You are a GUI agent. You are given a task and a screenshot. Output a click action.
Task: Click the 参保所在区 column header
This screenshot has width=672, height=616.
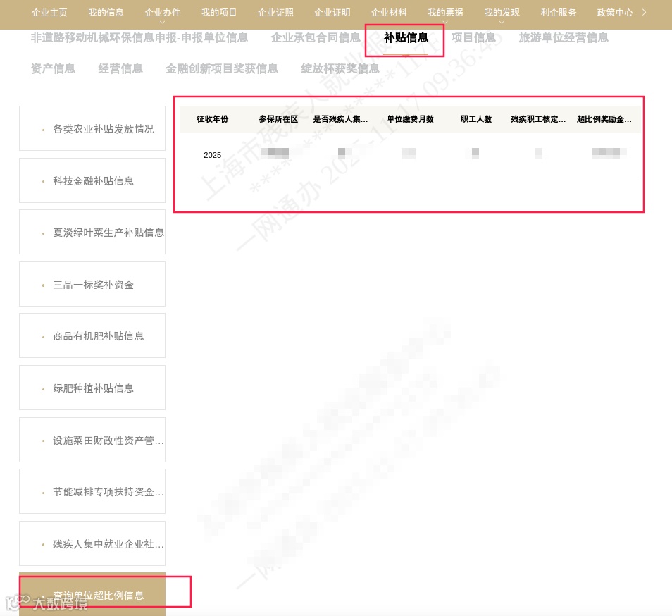click(278, 119)
